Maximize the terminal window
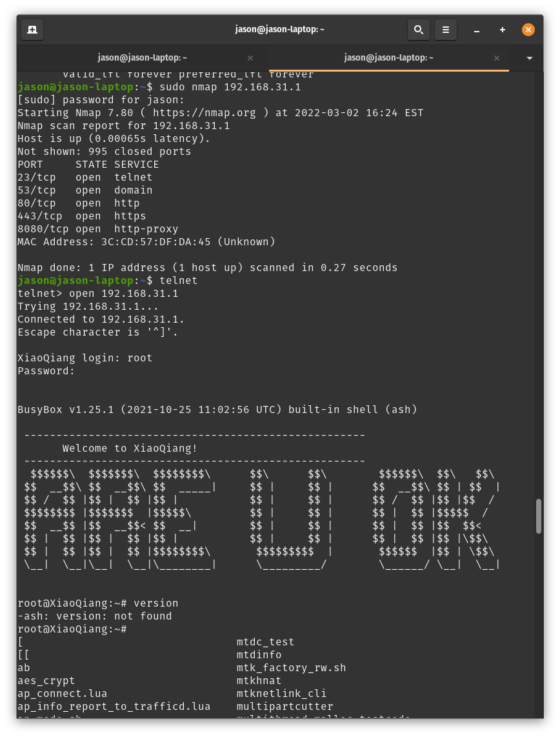 pyautogui.click(x=502, y=30)
